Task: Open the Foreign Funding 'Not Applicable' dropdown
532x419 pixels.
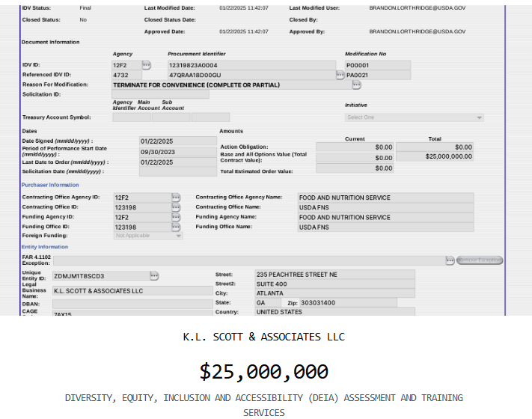Action: (x=148, y=236)
